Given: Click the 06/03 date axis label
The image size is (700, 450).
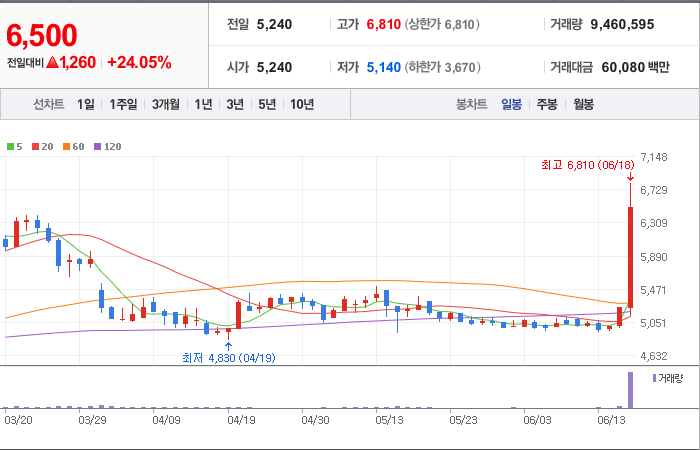Looking at the screenshot, I should [538, 420].
